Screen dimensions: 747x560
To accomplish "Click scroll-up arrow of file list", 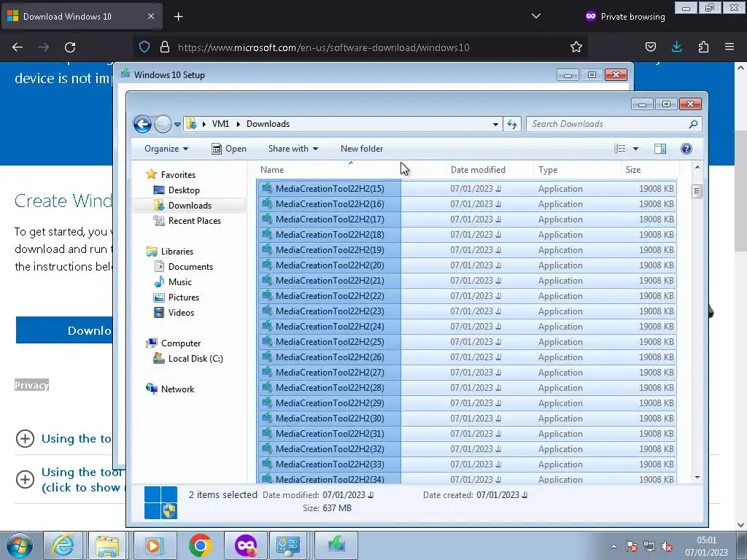I will point(697,168).
